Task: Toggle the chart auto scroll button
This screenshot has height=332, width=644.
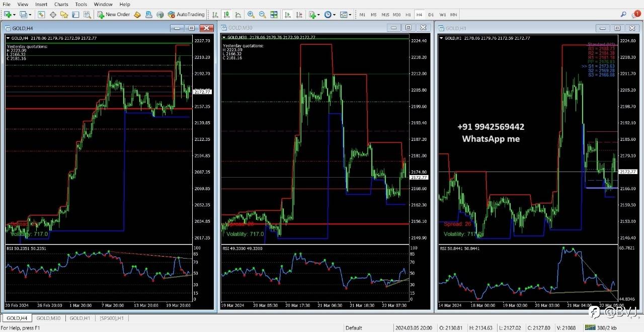Action: [287, 15]
